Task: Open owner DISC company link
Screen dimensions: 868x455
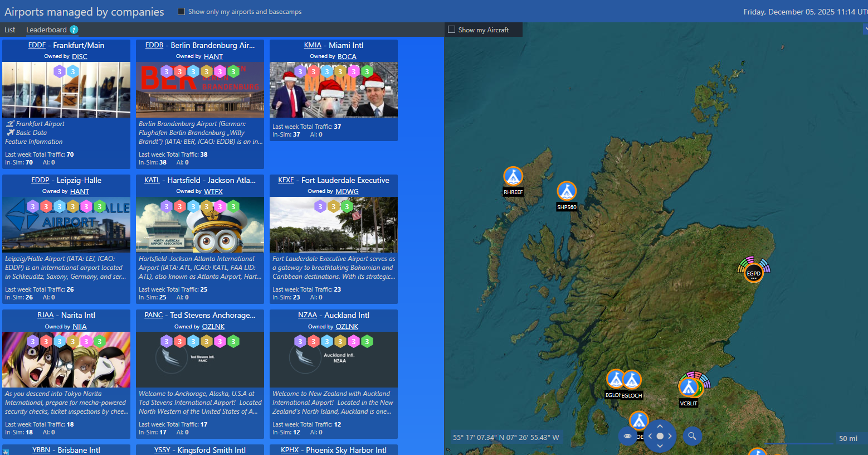Action: tap(80, 56)
